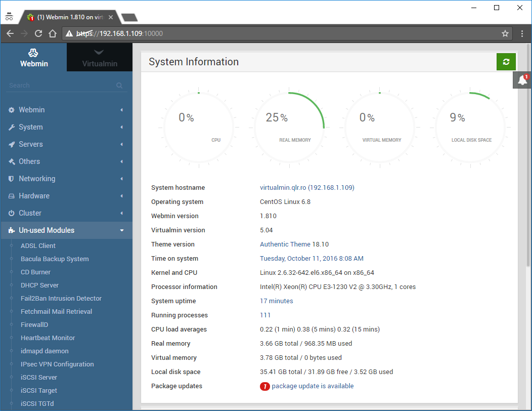Click the 17 minutes uptime link
Viewport: 532px width, 411px height.
pyautogui.click(x=277, y=301)
